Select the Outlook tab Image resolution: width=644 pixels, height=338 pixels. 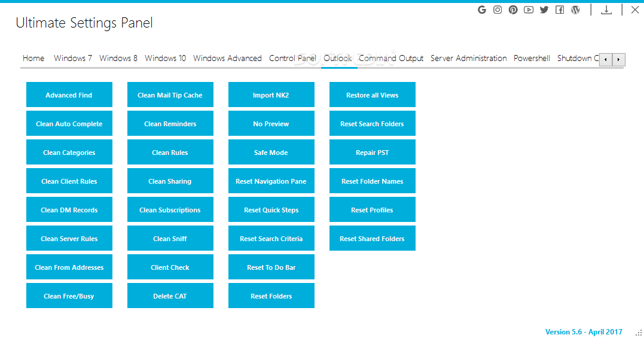[x=338, y=58]
